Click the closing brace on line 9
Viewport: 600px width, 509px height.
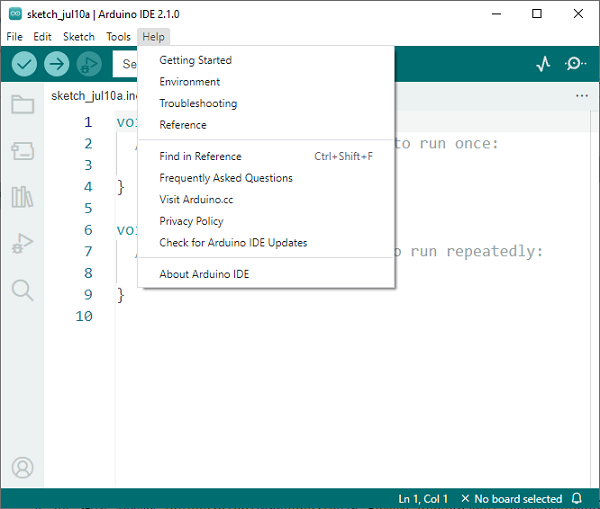pos(121,295)
